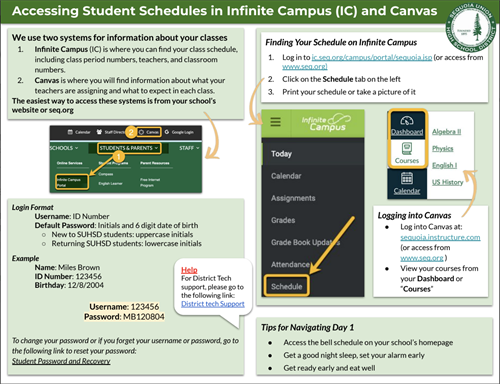
Task: Open the District tech Support link
Action: (213, 304)
